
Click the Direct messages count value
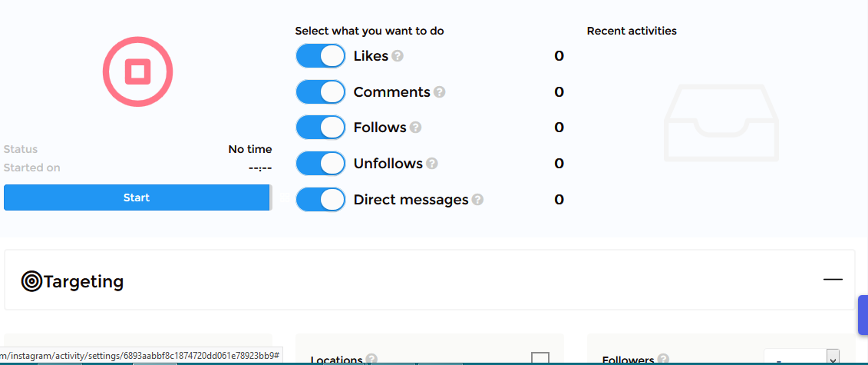pos(559,199)
